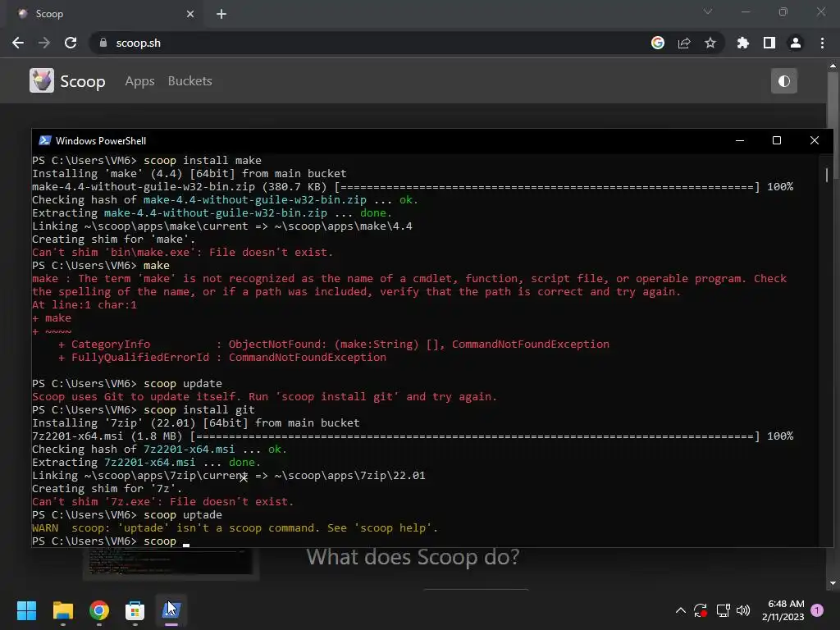Click the PowerShell icon in the title bar
This screenshot has width=840, height=630.
45,140
